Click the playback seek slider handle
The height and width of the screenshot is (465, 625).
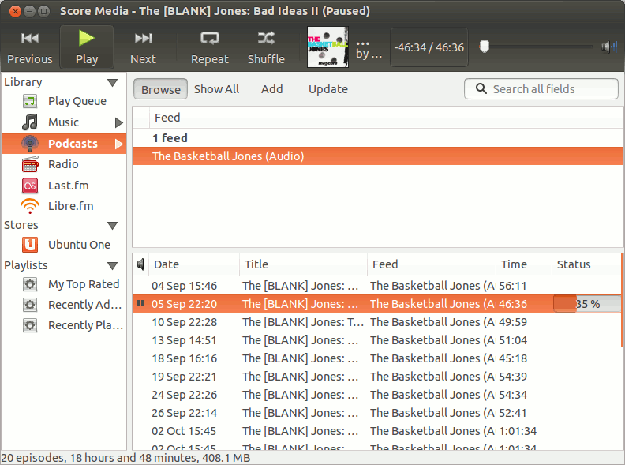(484, 46)
